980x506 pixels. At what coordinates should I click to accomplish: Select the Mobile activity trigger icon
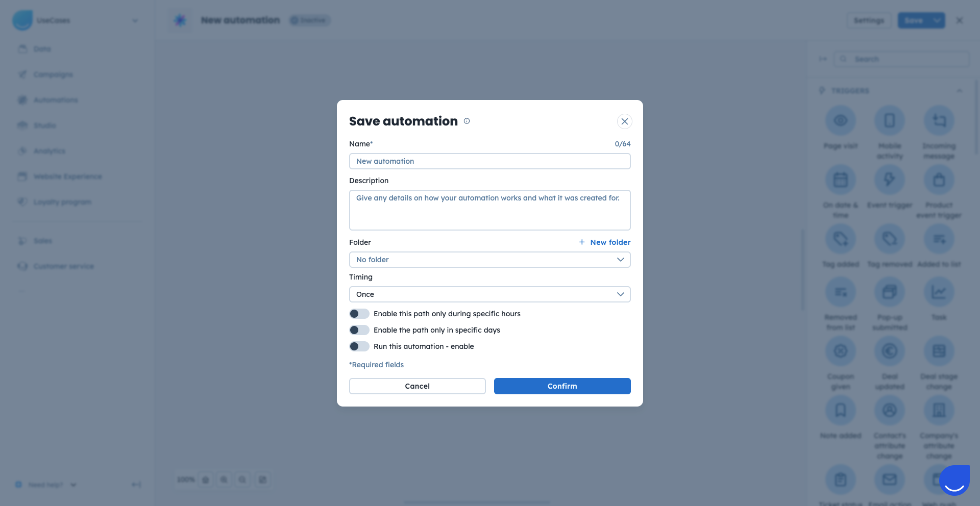889,121
